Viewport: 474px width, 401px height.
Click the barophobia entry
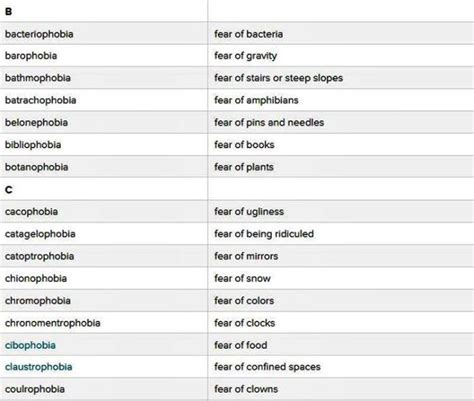point(31,56)
